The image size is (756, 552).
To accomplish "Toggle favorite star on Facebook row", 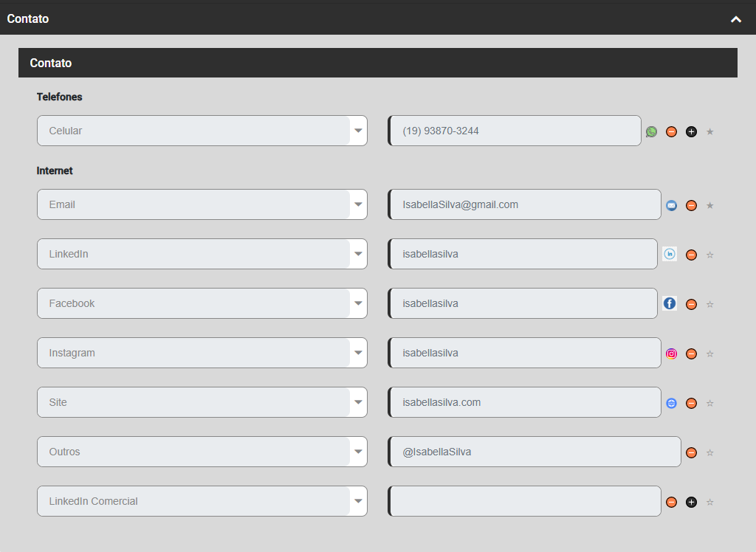I will [709, 304].
